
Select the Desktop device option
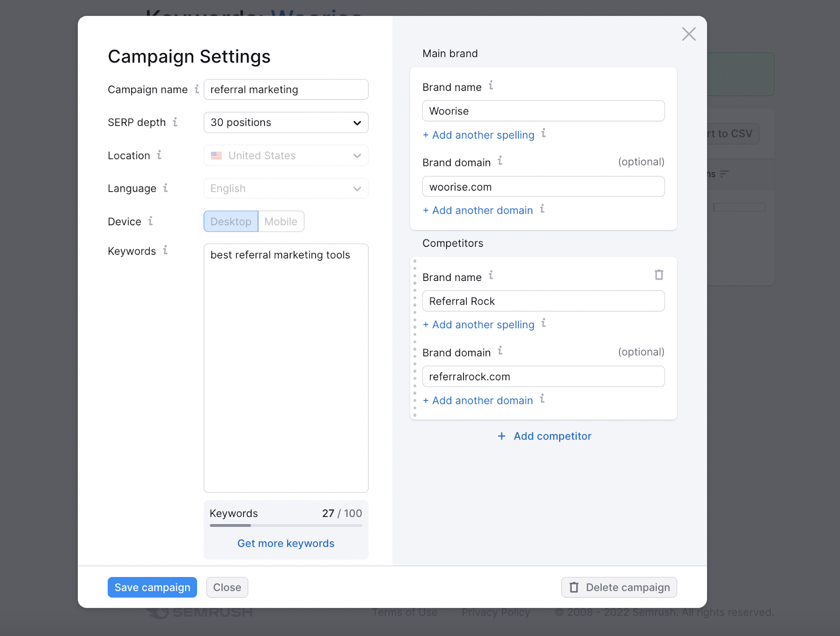tap(231, 222)
